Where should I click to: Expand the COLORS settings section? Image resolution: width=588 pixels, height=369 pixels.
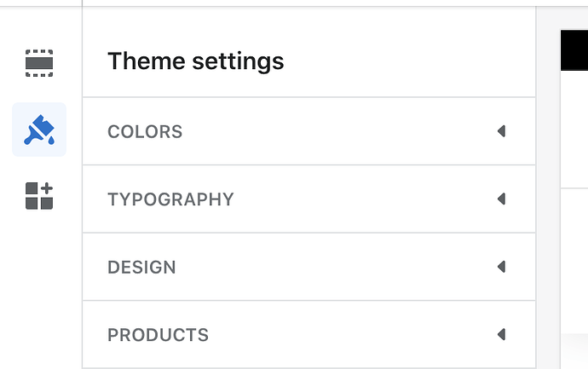(x=308, y=131)
